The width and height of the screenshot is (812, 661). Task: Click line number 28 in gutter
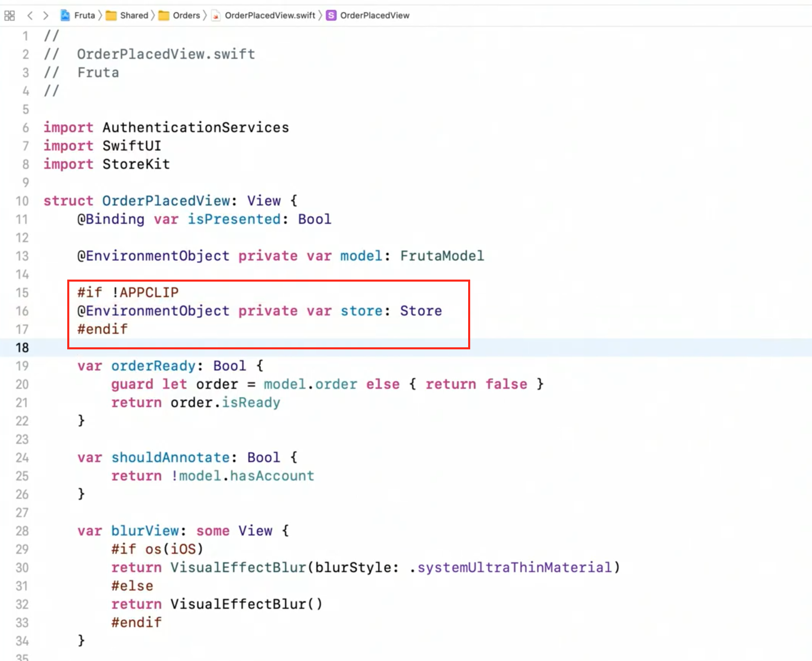(x=22, y=531)
